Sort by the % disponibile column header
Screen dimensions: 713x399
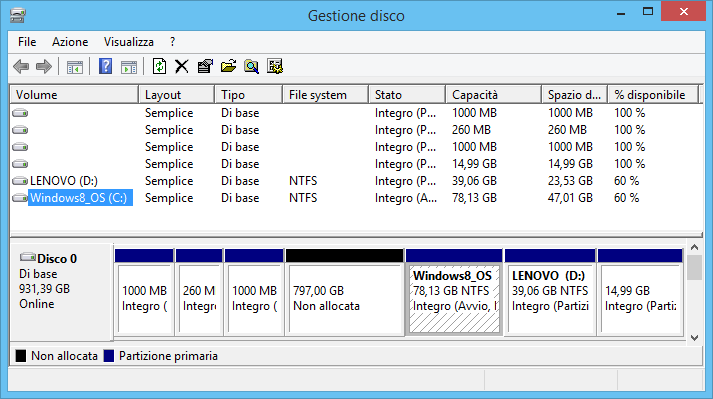pos(653,95)
